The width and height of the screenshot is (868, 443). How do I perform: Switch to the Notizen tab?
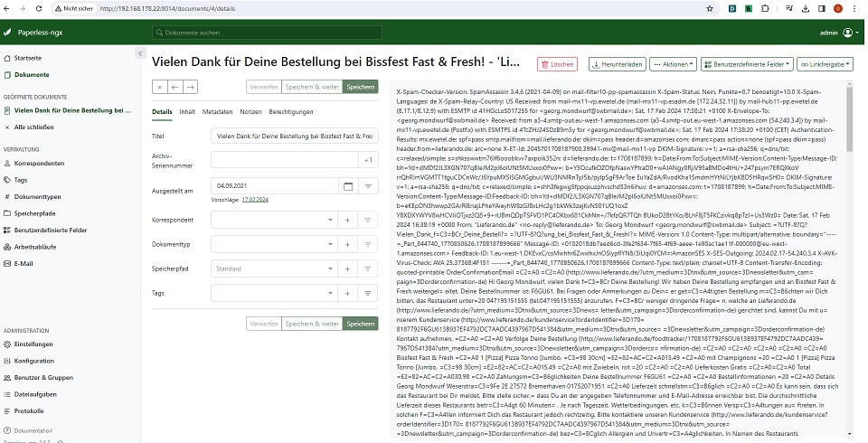[x=250, y=112]
